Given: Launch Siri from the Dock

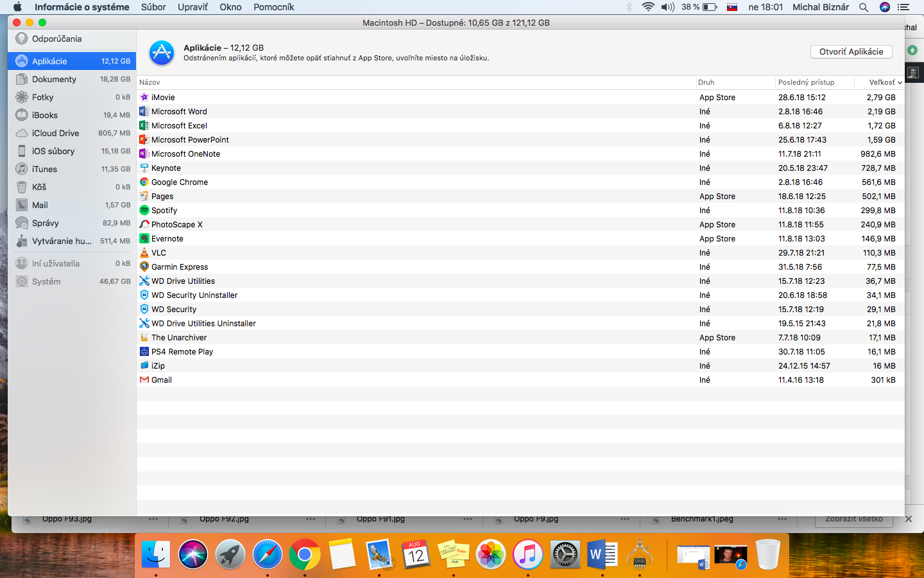Looking at the screenshot, I should point(193,554).
